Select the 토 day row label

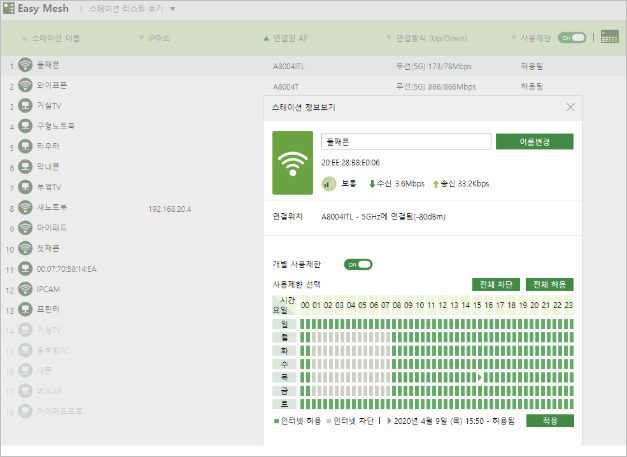click(285, 404)
